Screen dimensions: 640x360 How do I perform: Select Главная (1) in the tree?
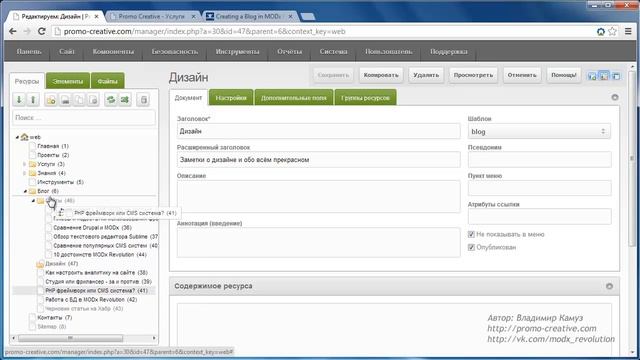click(x=53, y=146)
